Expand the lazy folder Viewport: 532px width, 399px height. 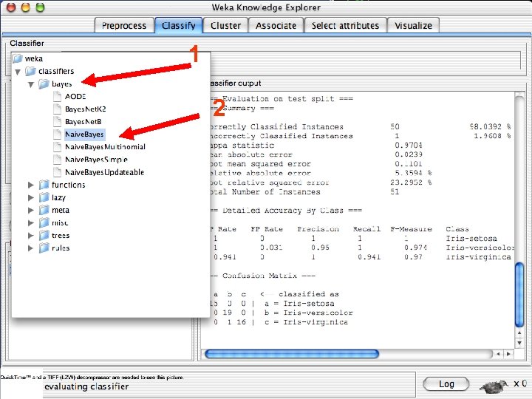(31, 197)
